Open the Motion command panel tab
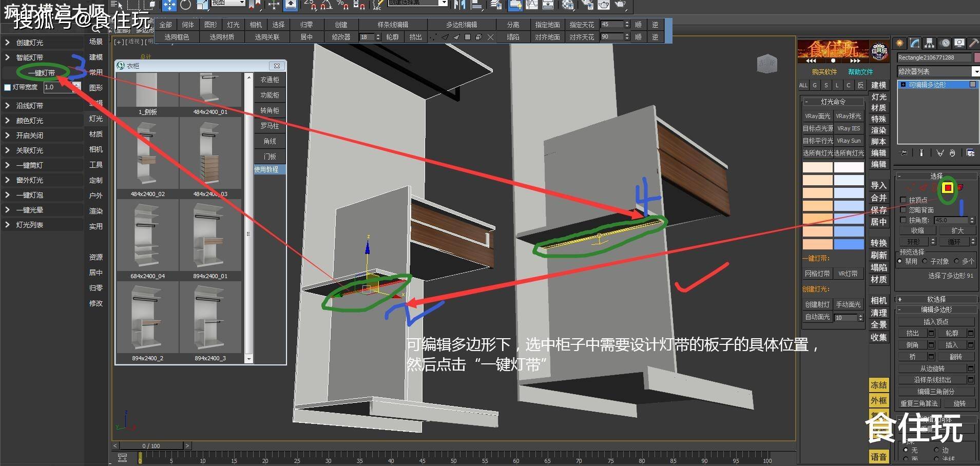The height and width of the screenshot is (466, 980). pyautogui.click(x=945, y=44)
